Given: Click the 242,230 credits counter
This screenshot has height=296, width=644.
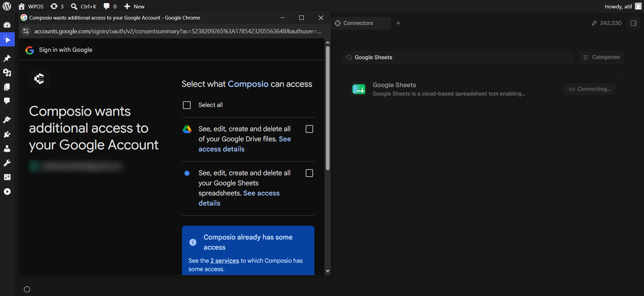Looking at the screenshot, I should pyautogui.click(x=611, y=23).
